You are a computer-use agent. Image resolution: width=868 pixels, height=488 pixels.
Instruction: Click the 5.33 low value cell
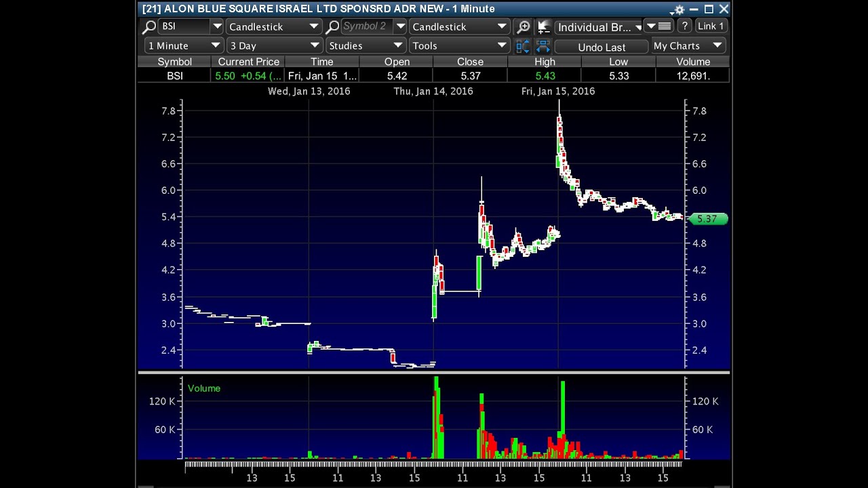[x=618, y=76]
